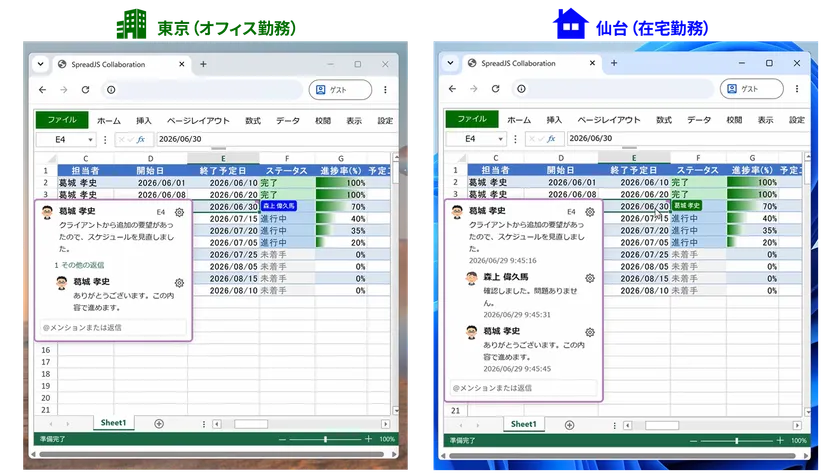Go forward in the Tokyo browser window
The image size is (840, 473).
(x=64, y=89)
